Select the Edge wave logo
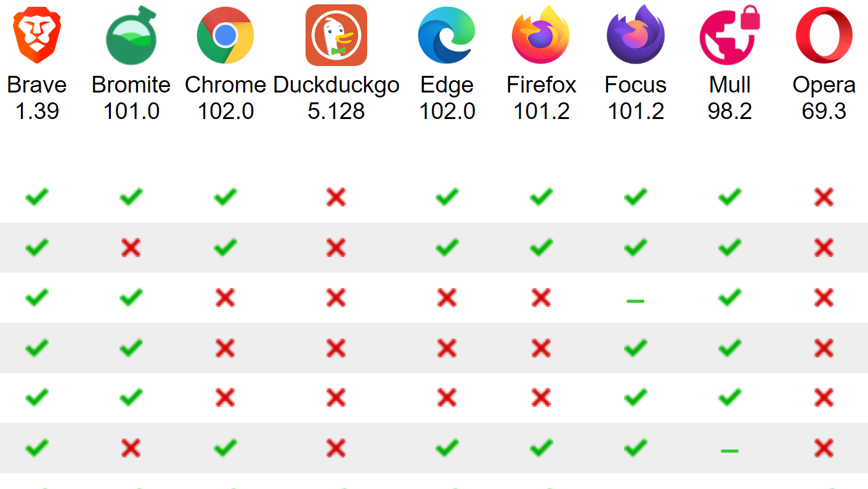The image size is (868, 489). point(447,35)
